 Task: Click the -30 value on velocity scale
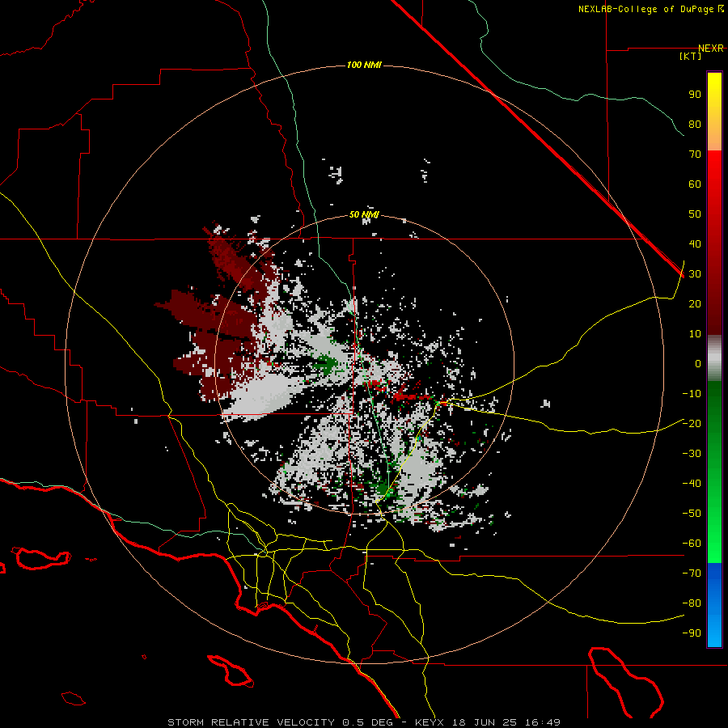[x=692, y=454]
